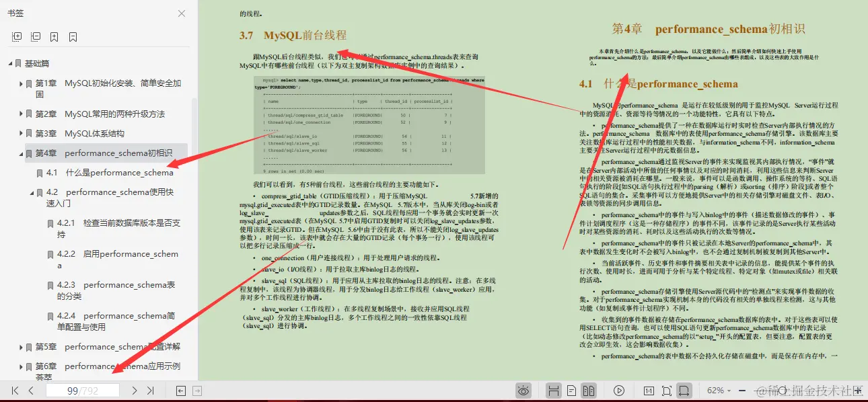Add a new bookmark at current page
This screenshot has width=868, height=402.
coord(55,37)
